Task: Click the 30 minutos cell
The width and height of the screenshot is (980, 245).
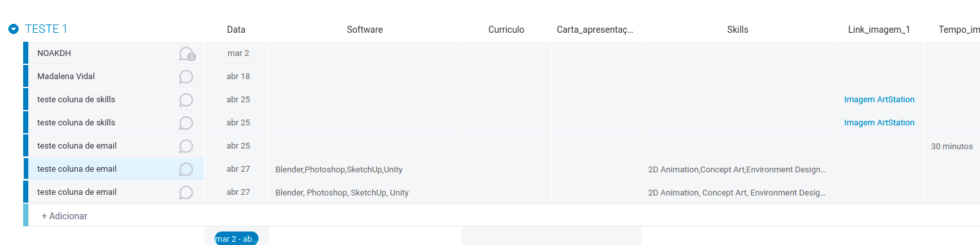Action: click(x=952, y=146)
